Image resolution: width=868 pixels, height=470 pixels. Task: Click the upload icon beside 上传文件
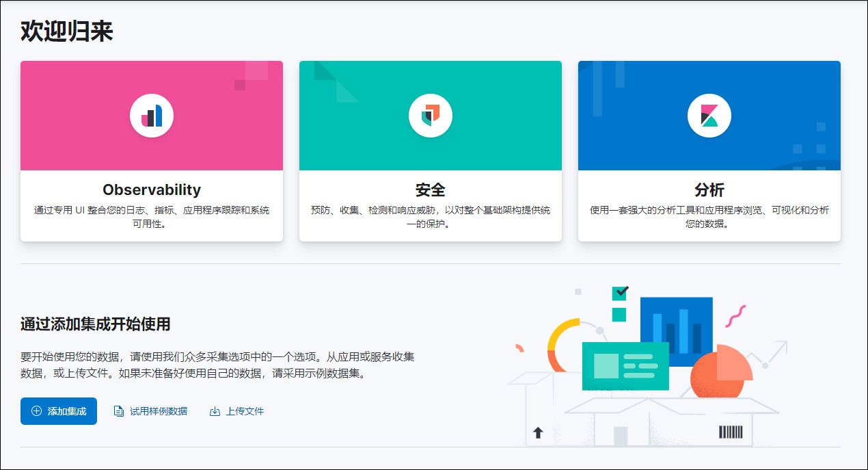click(x=215, y=411)
